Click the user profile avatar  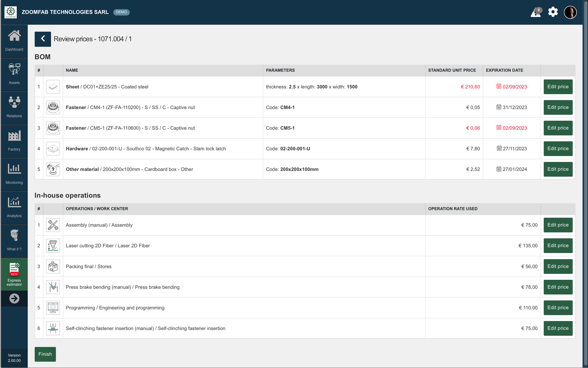point(570,12)
